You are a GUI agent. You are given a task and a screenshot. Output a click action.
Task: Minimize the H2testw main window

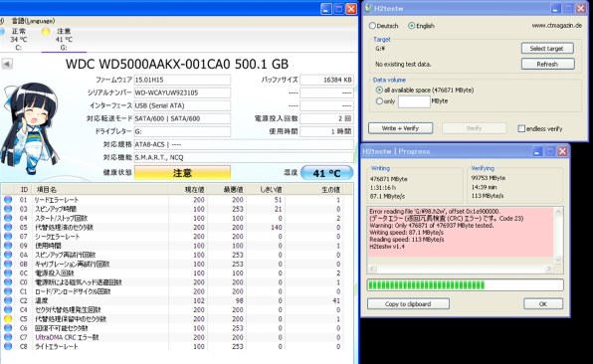[555, 8]
